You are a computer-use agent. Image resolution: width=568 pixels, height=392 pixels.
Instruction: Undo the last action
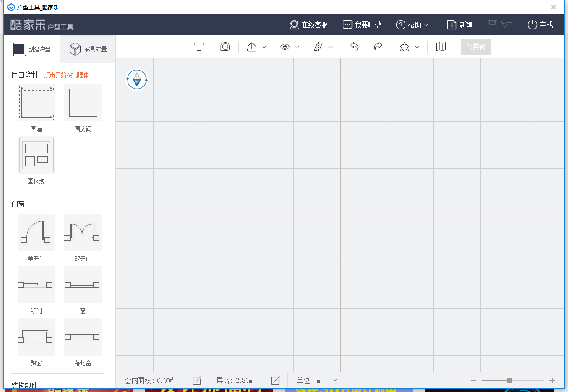point(355,47)
